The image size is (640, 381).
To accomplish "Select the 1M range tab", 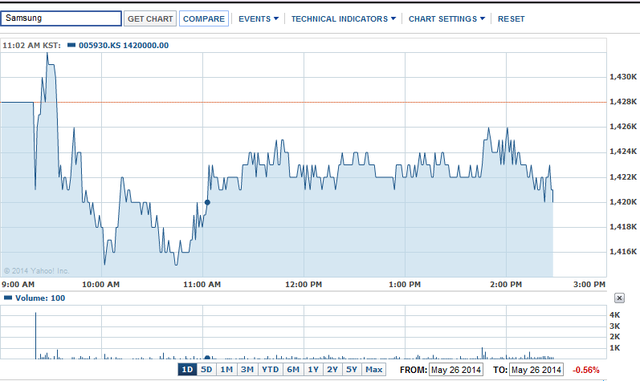I will (x=227, y=370).
